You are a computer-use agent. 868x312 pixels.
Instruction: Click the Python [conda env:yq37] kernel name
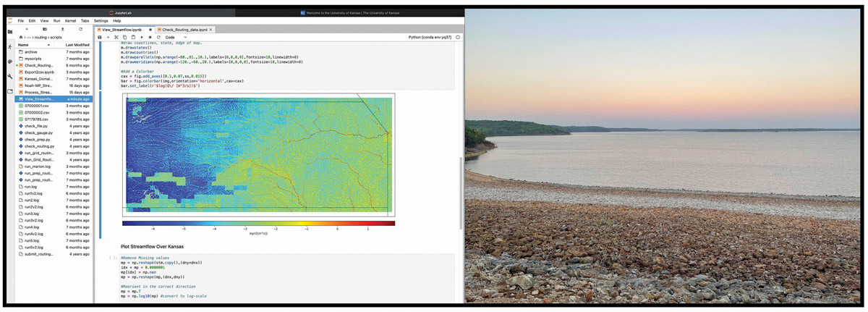click(x=430, y=37)
